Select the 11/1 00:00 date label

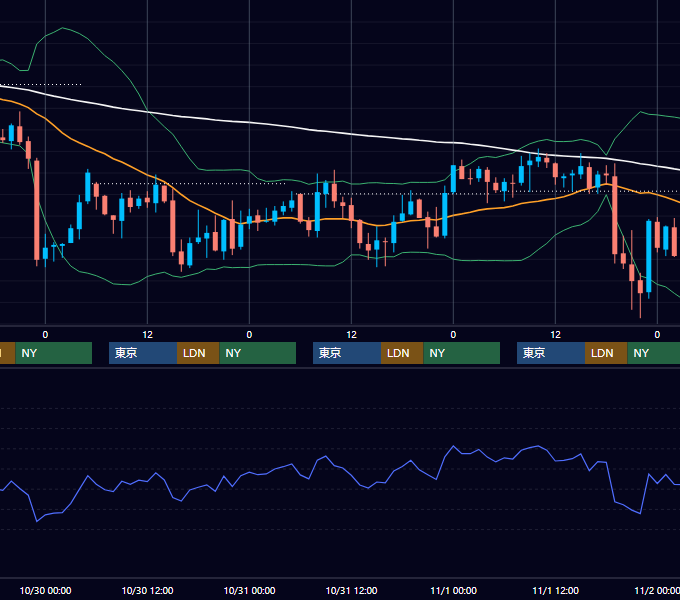point(454,590)
